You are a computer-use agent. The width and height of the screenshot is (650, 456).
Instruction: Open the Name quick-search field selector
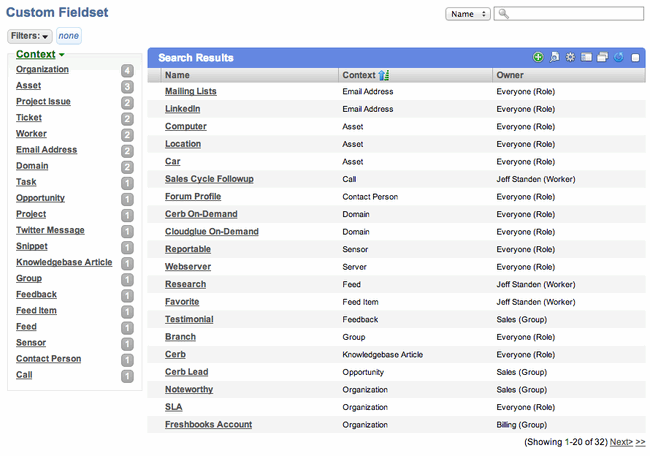[x=468, y=14]
